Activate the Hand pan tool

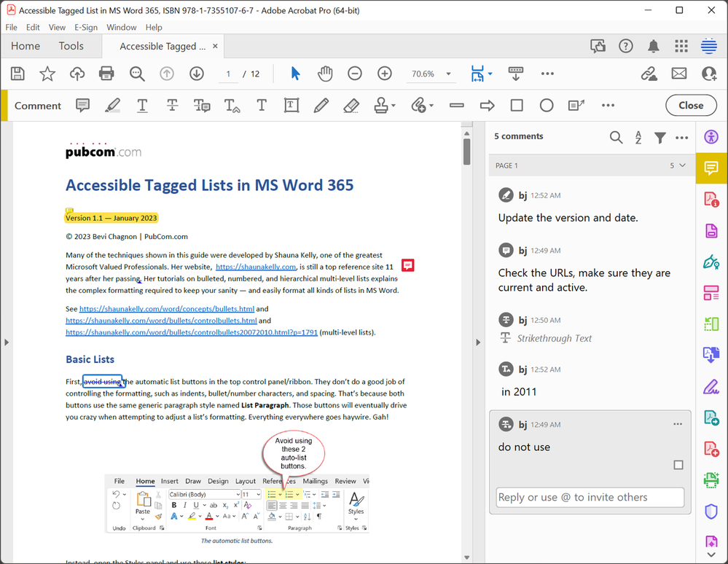(x=325, y=74)
